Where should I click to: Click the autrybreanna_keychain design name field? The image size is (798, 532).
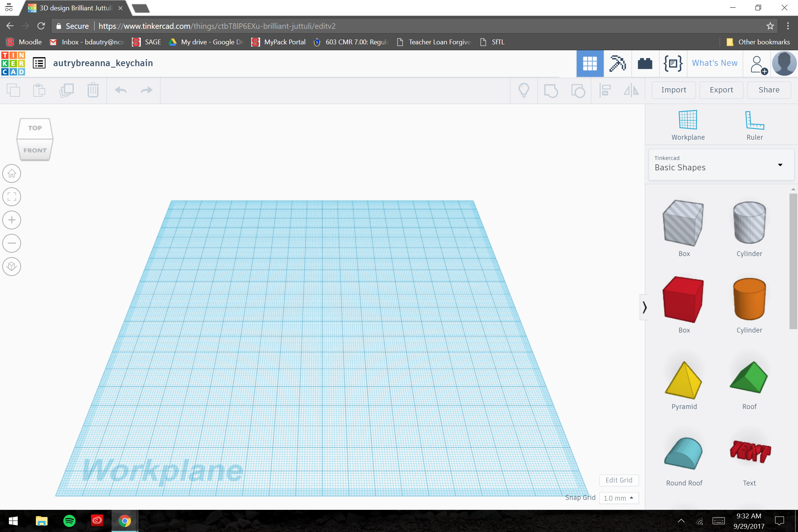[103, 63]
